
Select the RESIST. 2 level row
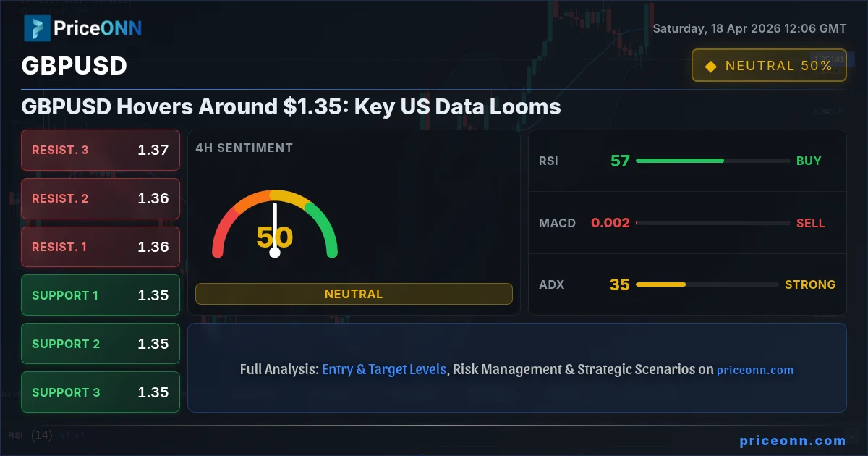tap(101, 198)
